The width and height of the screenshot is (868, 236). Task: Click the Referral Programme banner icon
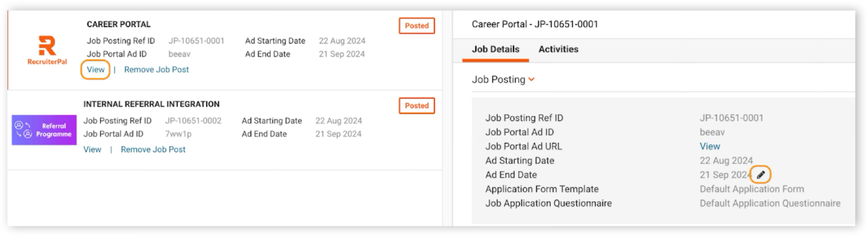point(44,130)
